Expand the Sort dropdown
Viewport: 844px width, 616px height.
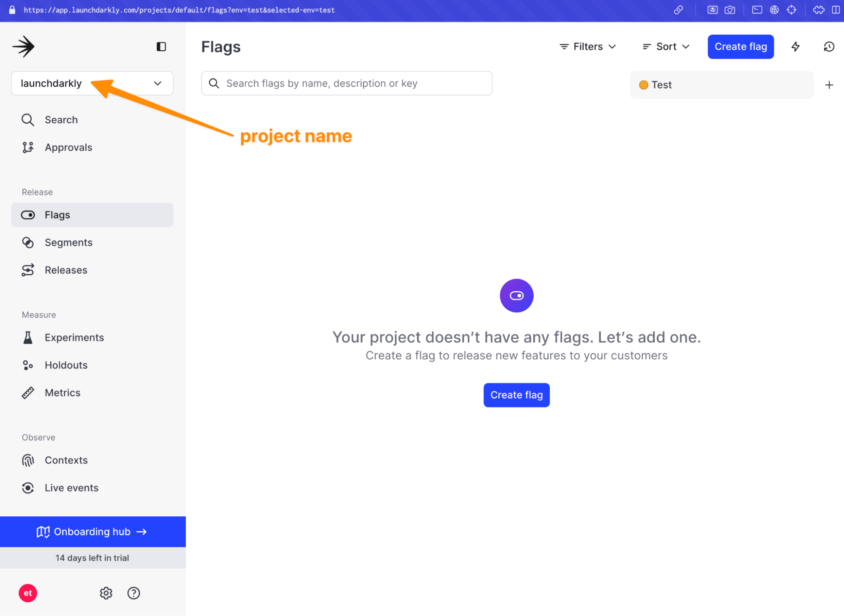coord(666,46)
